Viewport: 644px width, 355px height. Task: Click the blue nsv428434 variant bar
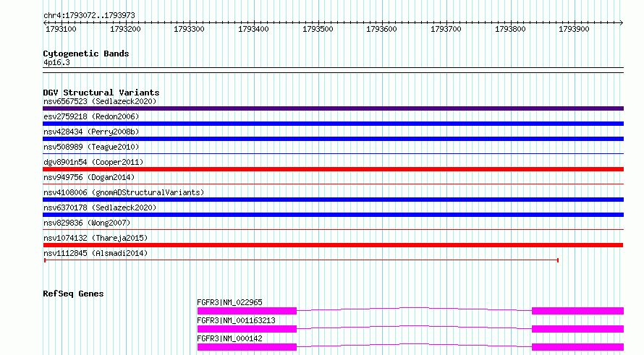(x=333, y=139)
